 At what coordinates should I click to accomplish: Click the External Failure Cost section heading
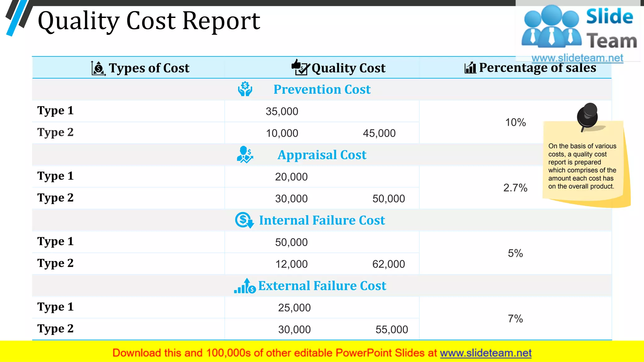tap(322, 286)
